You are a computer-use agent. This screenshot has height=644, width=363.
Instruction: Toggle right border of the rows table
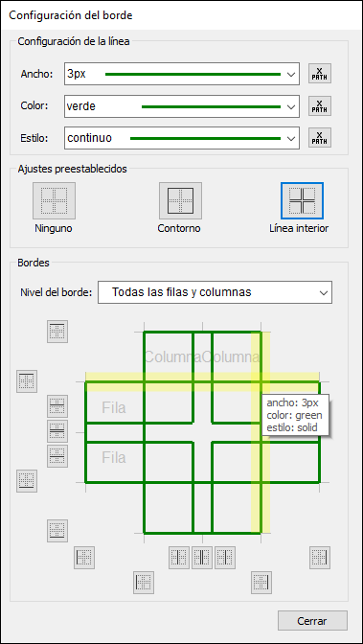[x=320, y=558]
